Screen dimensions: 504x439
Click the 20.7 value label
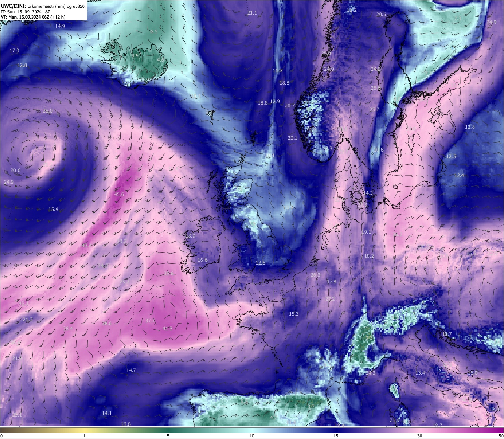point(290,106)
